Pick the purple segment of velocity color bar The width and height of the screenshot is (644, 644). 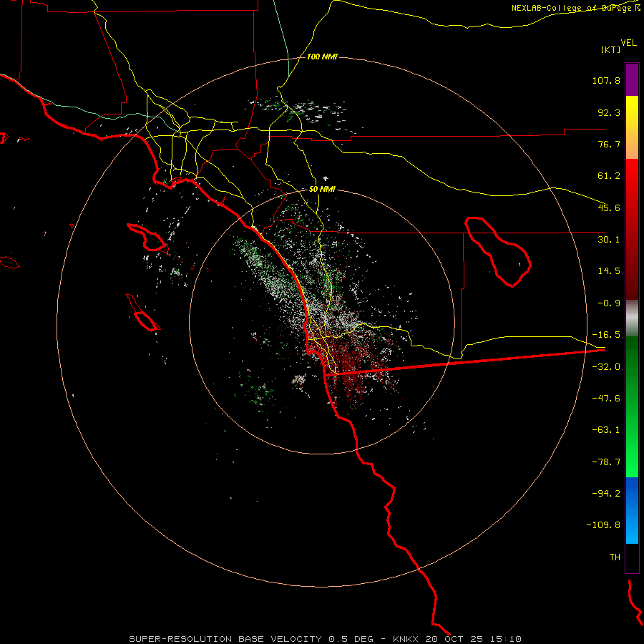click(x=632, y=79)
